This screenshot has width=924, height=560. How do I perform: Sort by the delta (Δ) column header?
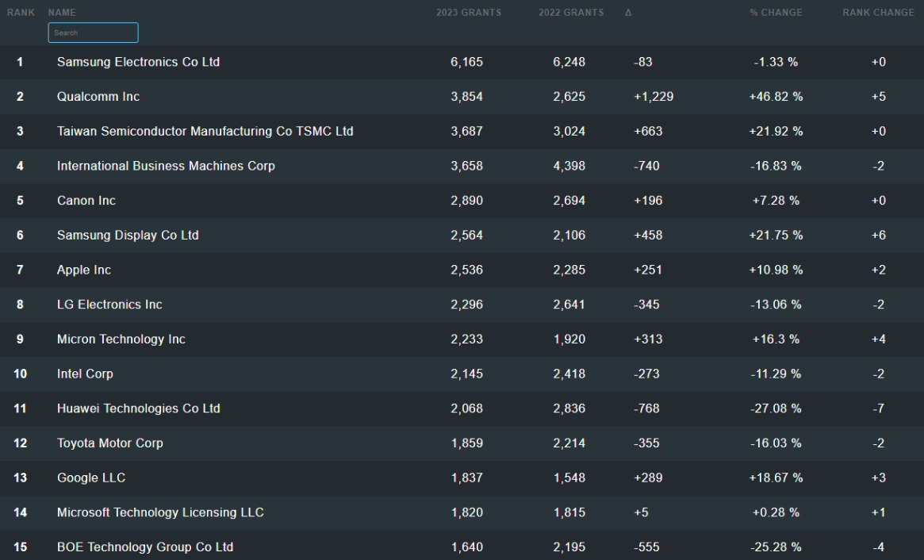pos(628,13)
